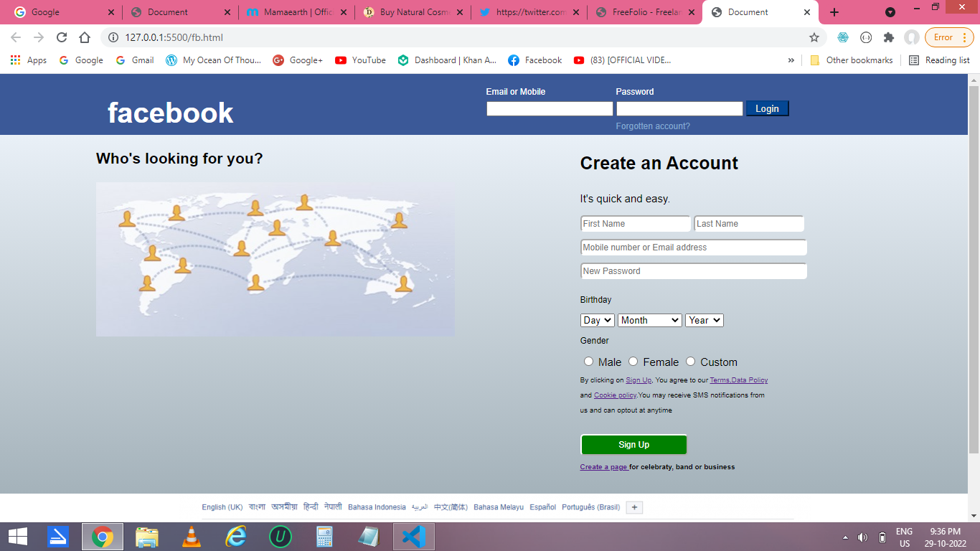Image resolution: width=980 pixels, height=551 pixels.
Task: Open the Cookie policy link
Action: (x=615, y=395)
